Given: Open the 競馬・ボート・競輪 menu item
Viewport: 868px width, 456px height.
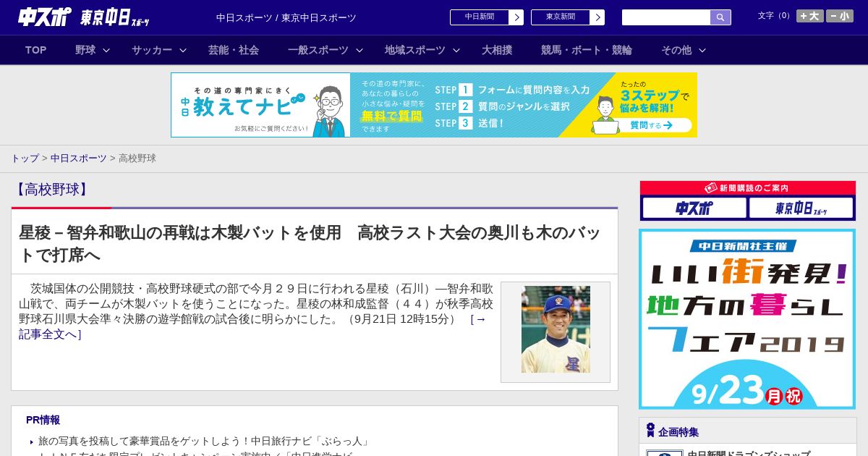Looking at the screenshot, I should [587, 50].
